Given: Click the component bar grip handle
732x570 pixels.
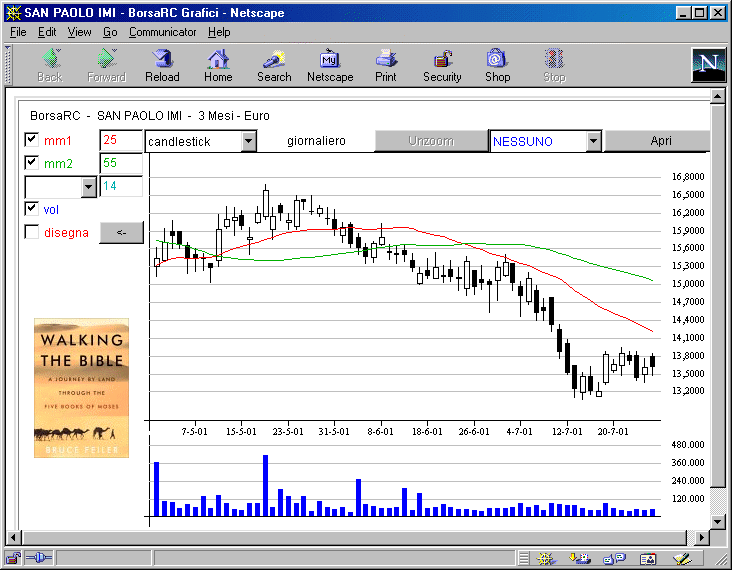Looking at the screenshot, I should (x=524, y=558).
